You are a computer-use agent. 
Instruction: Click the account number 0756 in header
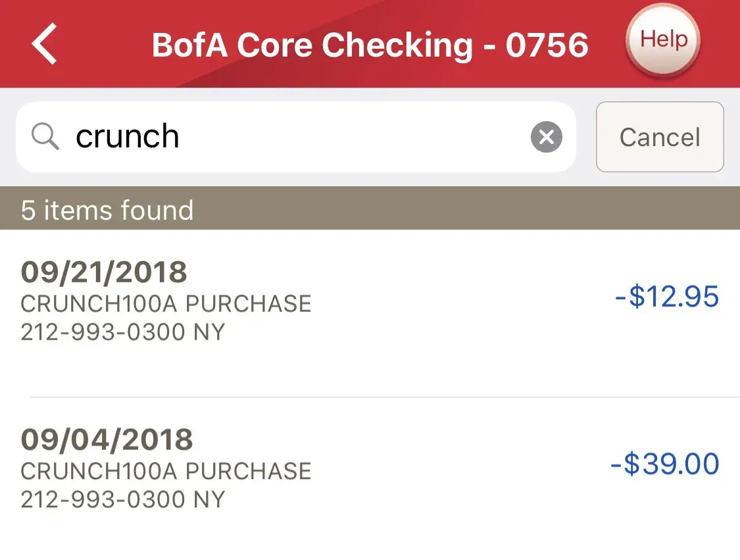(x=547, y=45)
